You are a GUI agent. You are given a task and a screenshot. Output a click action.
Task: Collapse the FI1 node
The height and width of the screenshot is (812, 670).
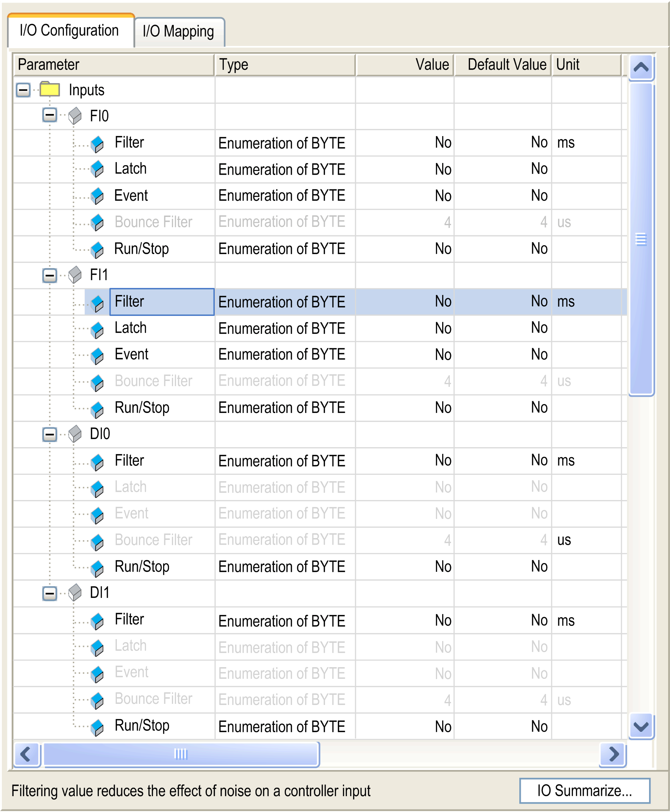pos(49,276)
